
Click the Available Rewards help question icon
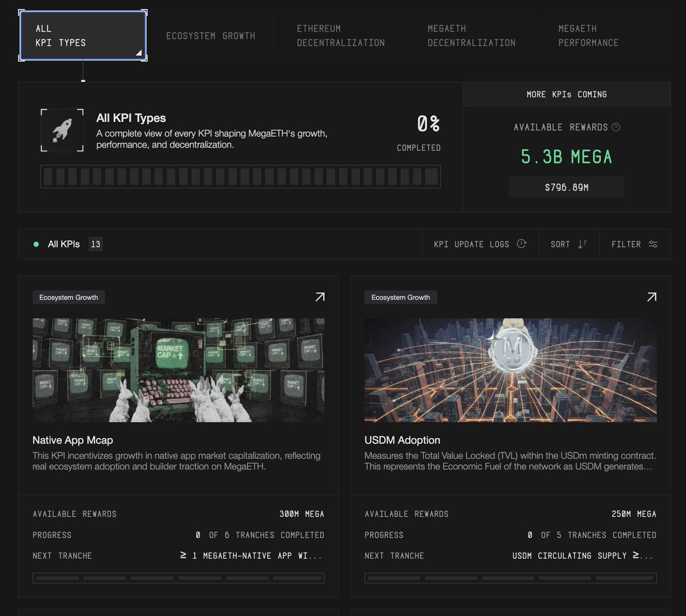(616, 127)
